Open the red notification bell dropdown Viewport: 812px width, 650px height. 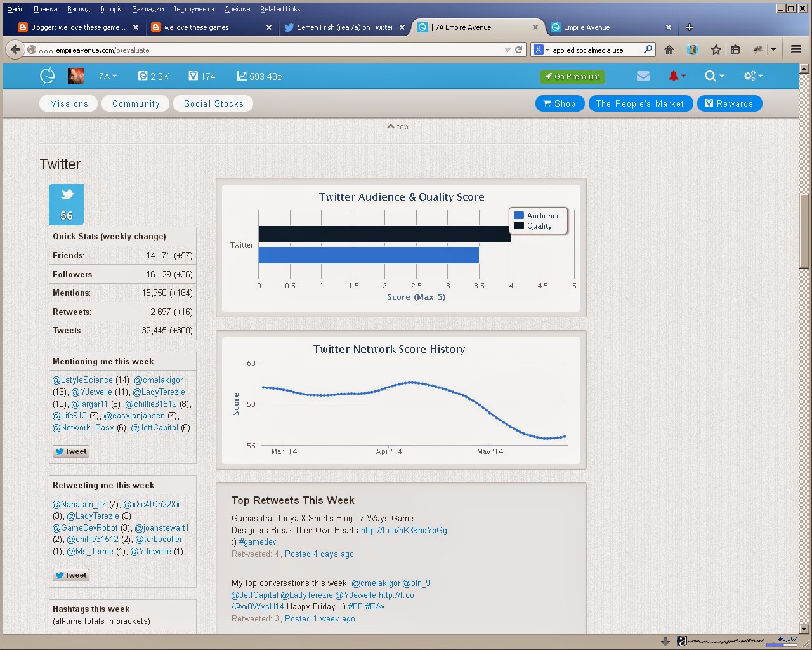[677, 76]
